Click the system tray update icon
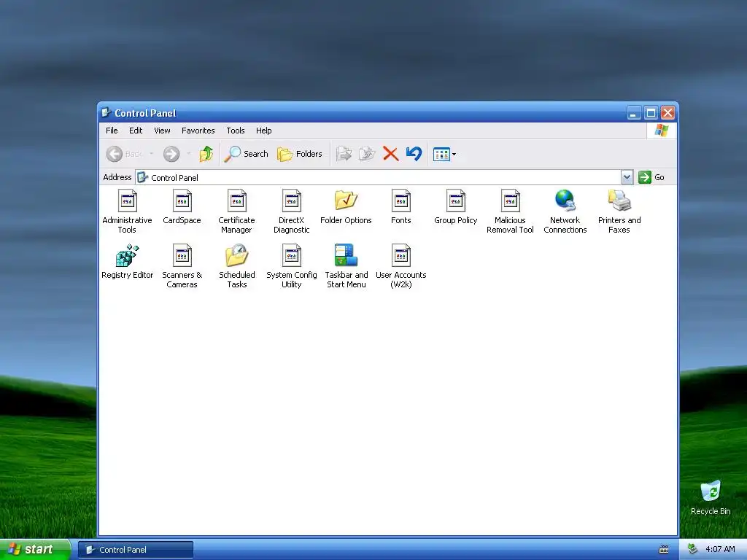 tap(692, 550)
